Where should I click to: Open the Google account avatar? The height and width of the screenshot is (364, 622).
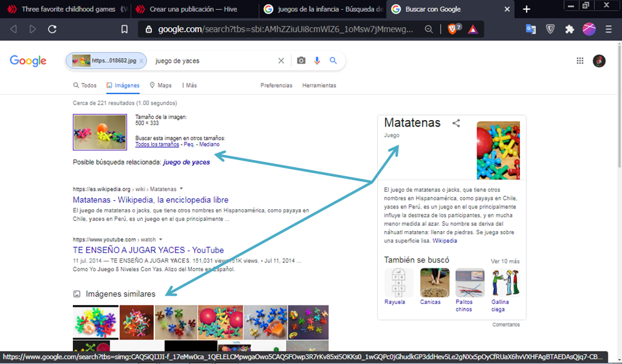599,61
